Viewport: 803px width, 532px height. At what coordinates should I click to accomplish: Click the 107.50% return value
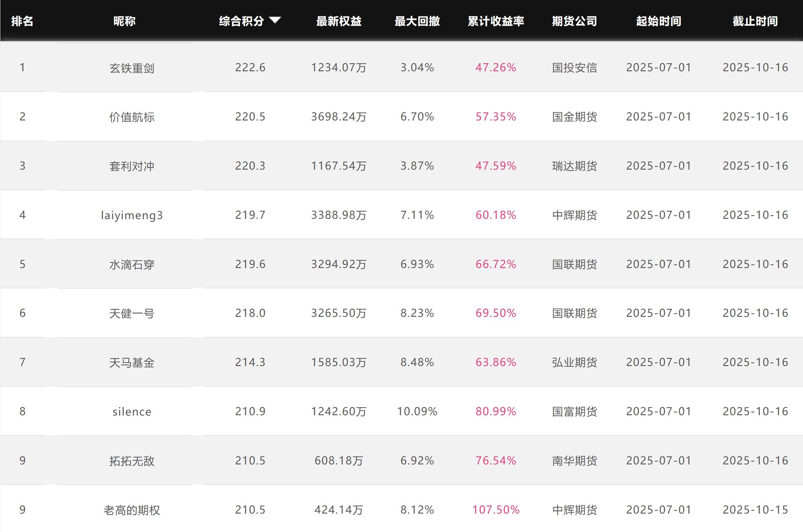coord(496,510)
